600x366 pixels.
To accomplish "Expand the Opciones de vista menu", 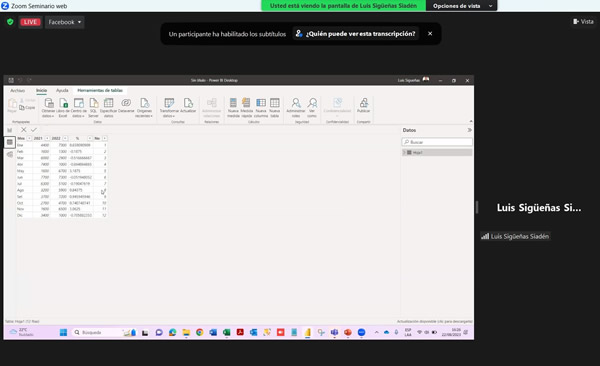I will point(461,6).
